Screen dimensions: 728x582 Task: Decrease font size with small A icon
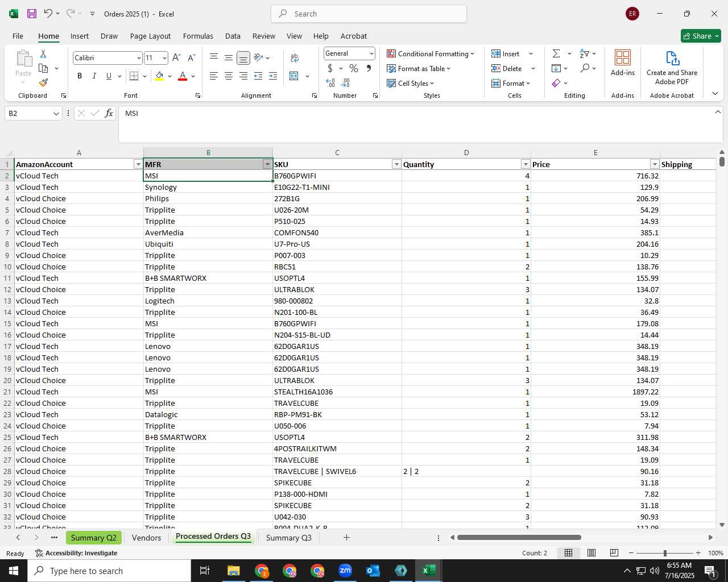click(x=191, y=57)
